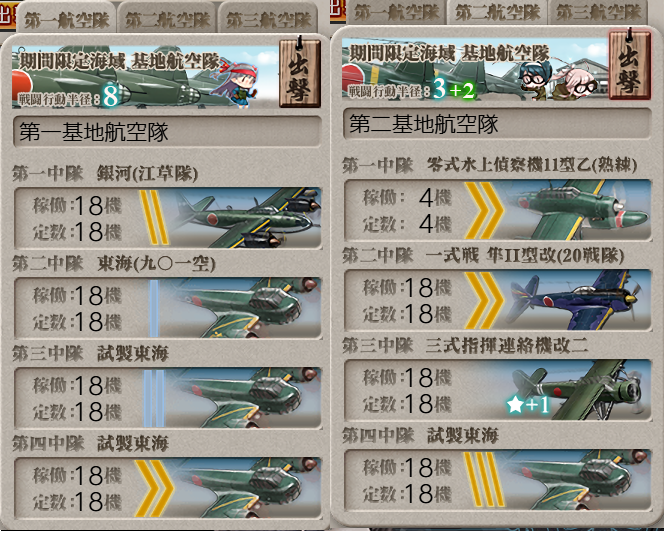The width and height of the screenshot is (664, 535).
Task: Click the goggles fairy mascots on second banner
Action: pos(558,80)
